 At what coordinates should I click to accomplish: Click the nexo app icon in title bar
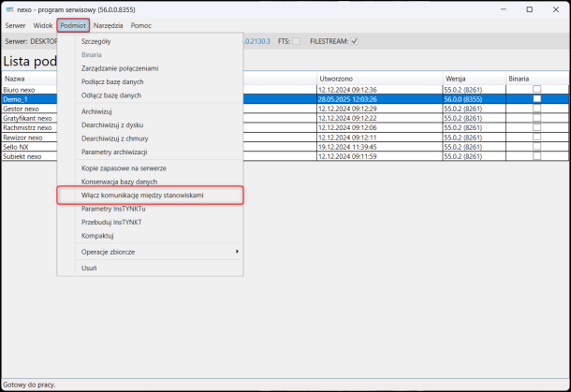coord(9,9)
